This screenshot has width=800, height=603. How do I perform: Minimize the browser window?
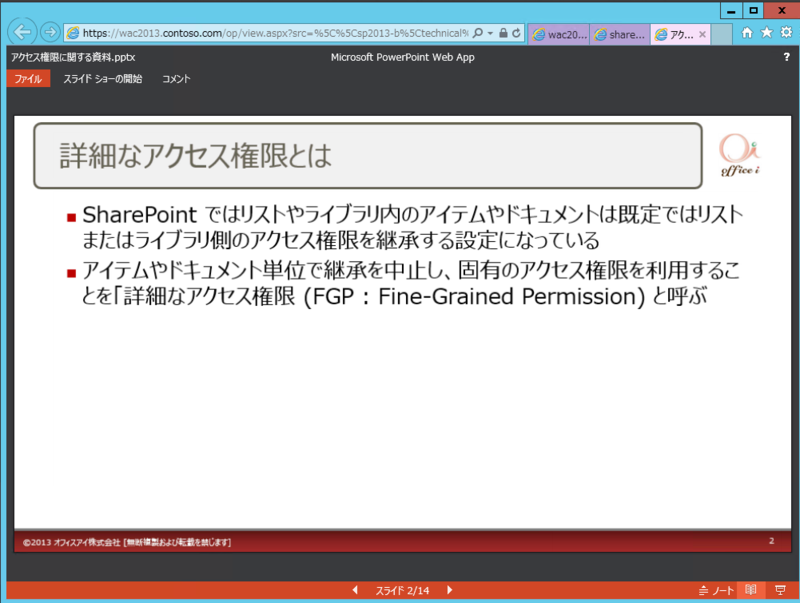pos(731,10)
